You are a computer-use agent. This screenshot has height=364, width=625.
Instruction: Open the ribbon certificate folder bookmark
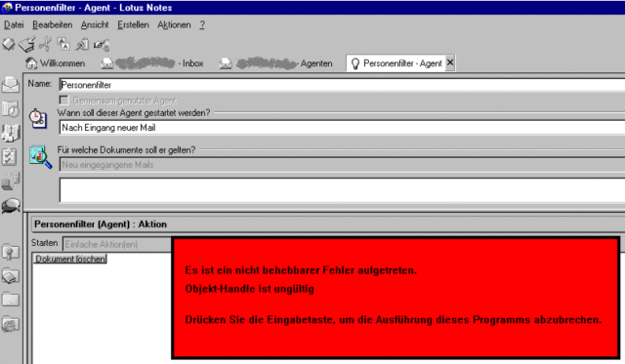coord(11,252)
